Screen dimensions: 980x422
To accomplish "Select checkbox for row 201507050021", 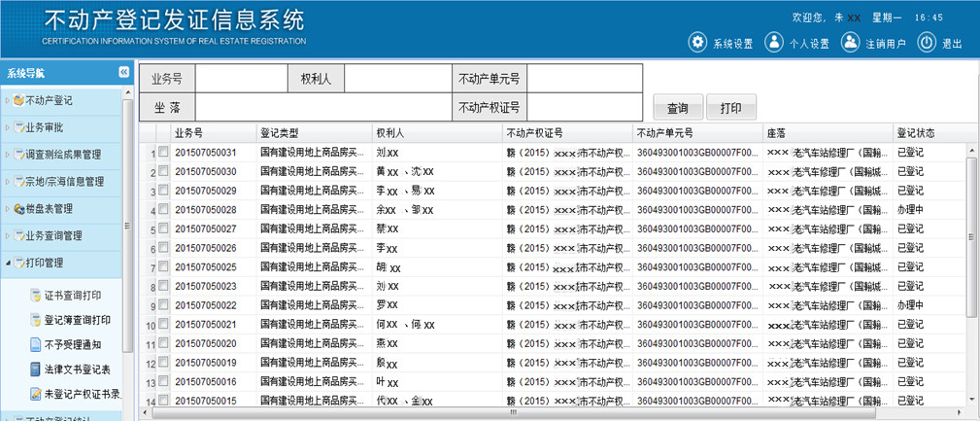I will [163, 324].
